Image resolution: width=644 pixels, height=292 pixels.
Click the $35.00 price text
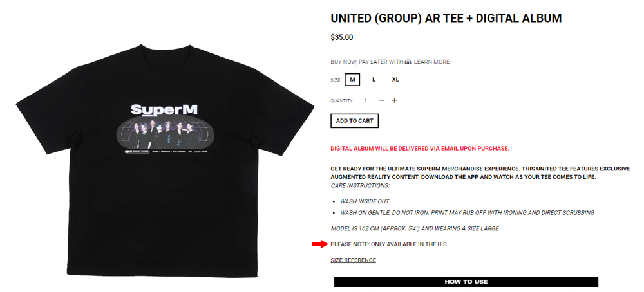342,37
